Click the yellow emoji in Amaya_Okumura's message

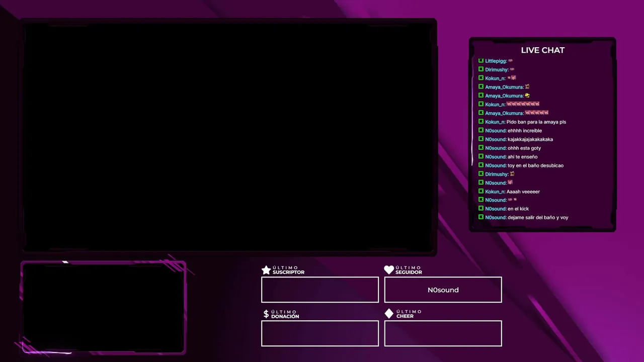click(x=527, y=96)
